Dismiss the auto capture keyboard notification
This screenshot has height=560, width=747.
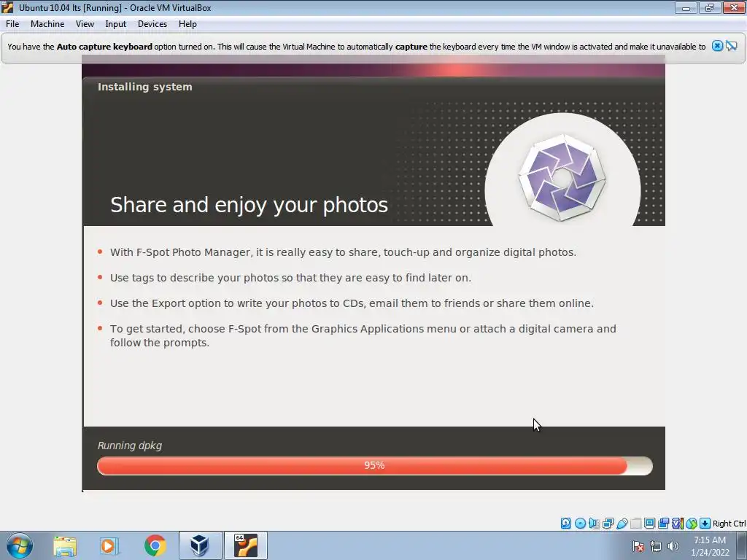[717, 46]
